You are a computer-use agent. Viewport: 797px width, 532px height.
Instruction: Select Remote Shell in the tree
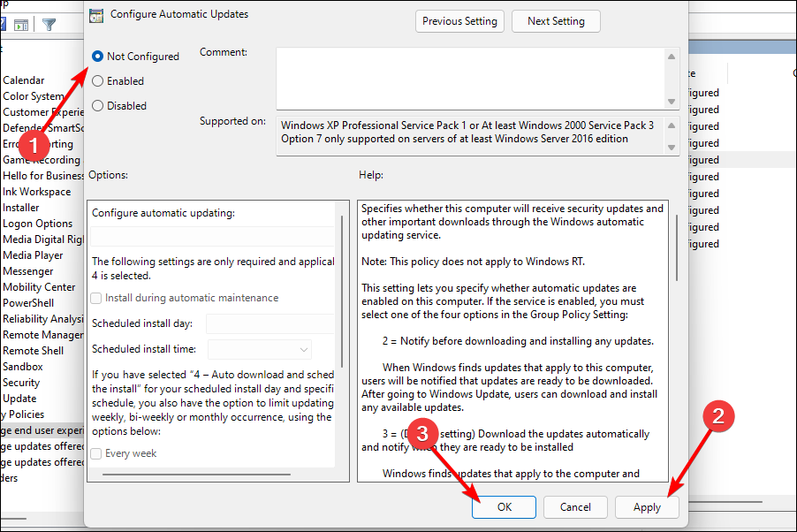(x=33, y=351)
